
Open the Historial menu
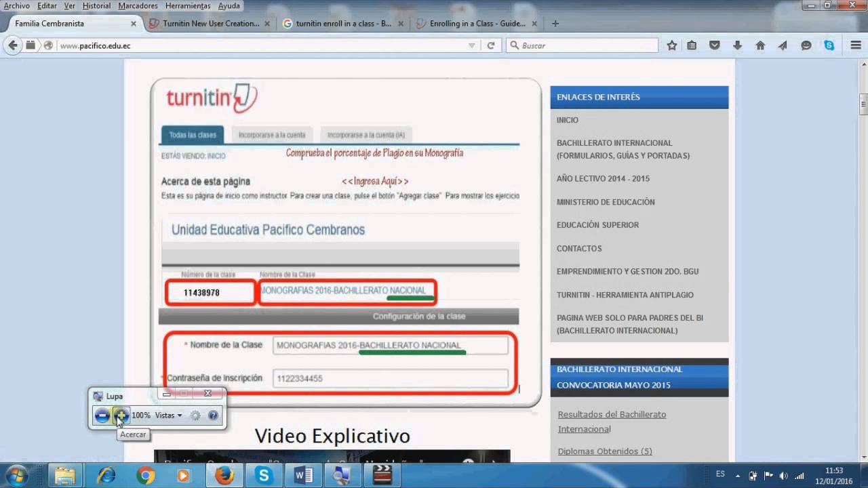96,5
